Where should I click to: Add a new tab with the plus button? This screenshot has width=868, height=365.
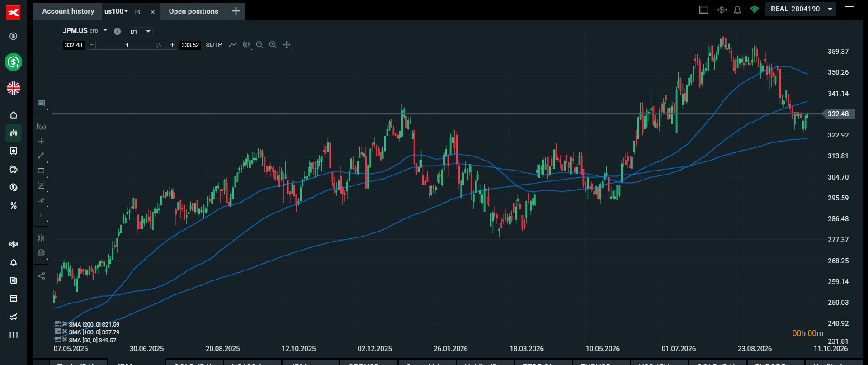(x=236, y=11)
